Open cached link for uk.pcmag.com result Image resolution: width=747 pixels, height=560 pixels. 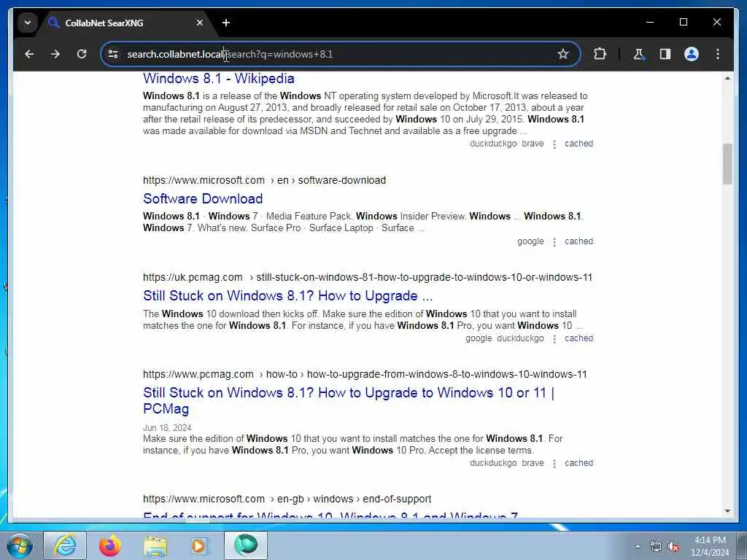[578, 338]
